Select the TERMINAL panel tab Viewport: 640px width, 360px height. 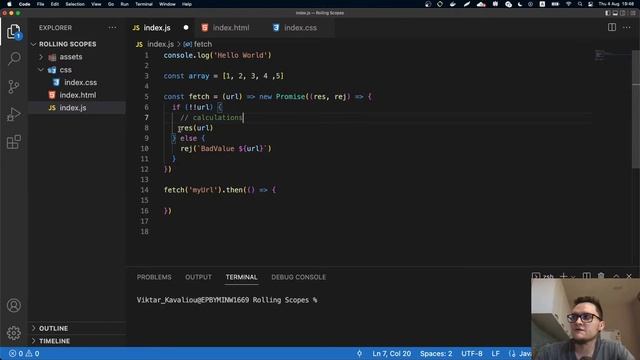pos(241,277)
